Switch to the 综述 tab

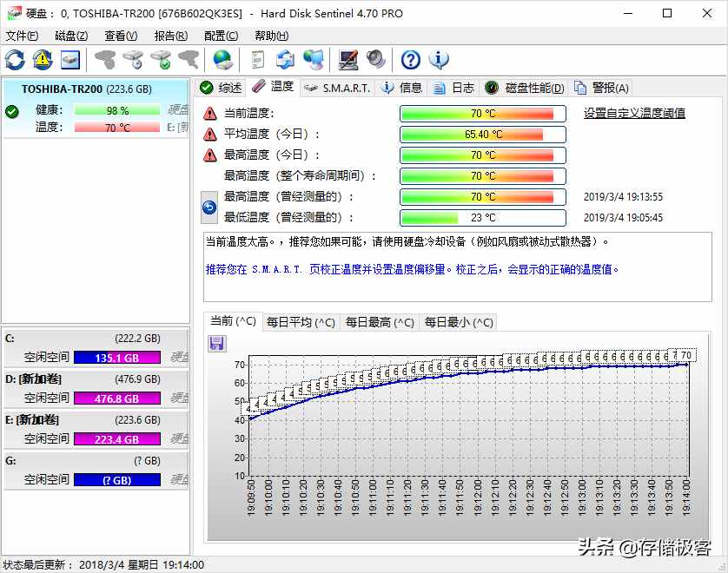pyautogui.click(x=221, y=88)
